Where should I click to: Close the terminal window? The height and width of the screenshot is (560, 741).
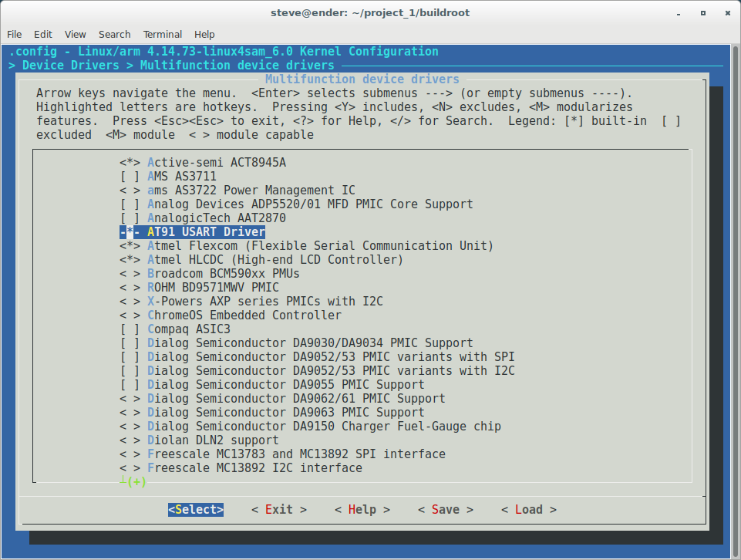point(726,12)
